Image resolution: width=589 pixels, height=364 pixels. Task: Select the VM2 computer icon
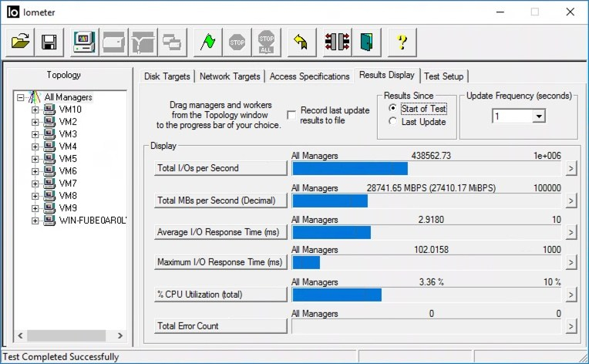click(x=49, y=122)
